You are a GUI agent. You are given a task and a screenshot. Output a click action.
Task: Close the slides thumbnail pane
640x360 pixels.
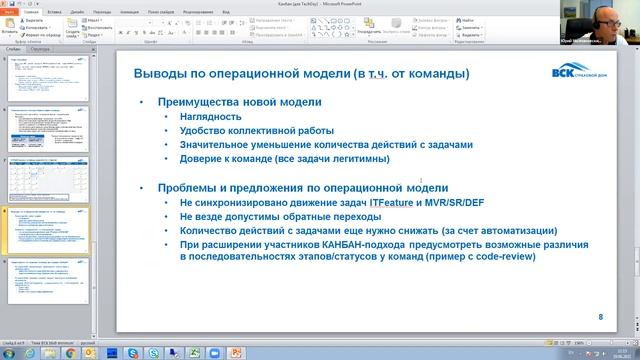93,49
